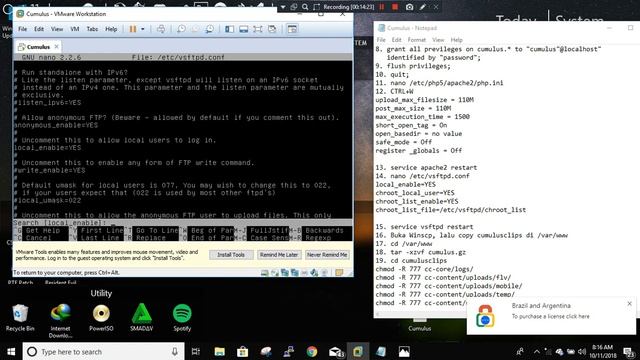Open Mail app from taskbar
Screen dimensions: 640x360
point(336,351)
